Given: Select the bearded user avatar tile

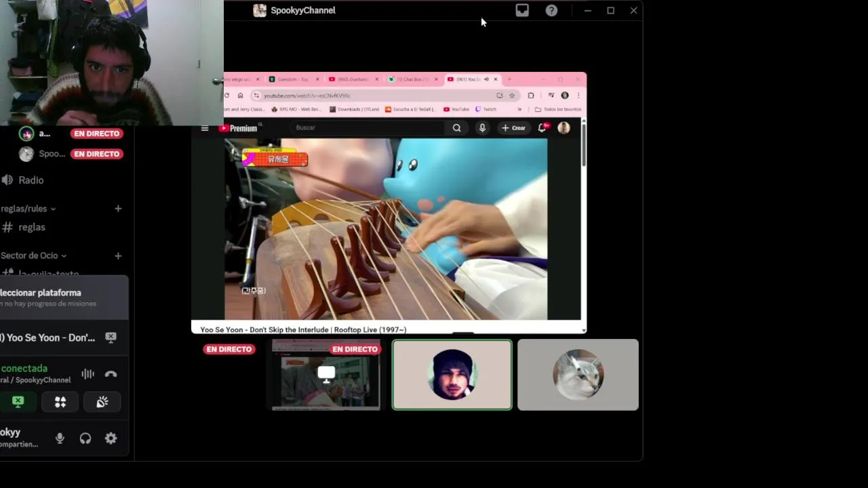Looking at the screenshot, I should click(x=452, y=375).
